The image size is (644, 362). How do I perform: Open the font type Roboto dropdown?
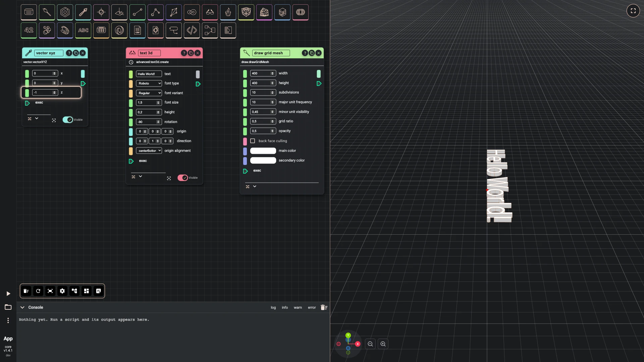[149, 83]
